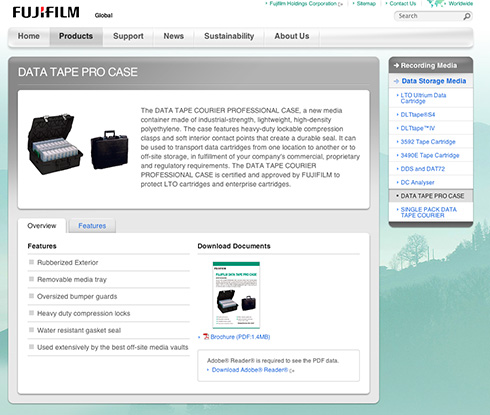Click the external link icon after Download Adobe Reader
This screenshot has width=490, height=415.
292,371
